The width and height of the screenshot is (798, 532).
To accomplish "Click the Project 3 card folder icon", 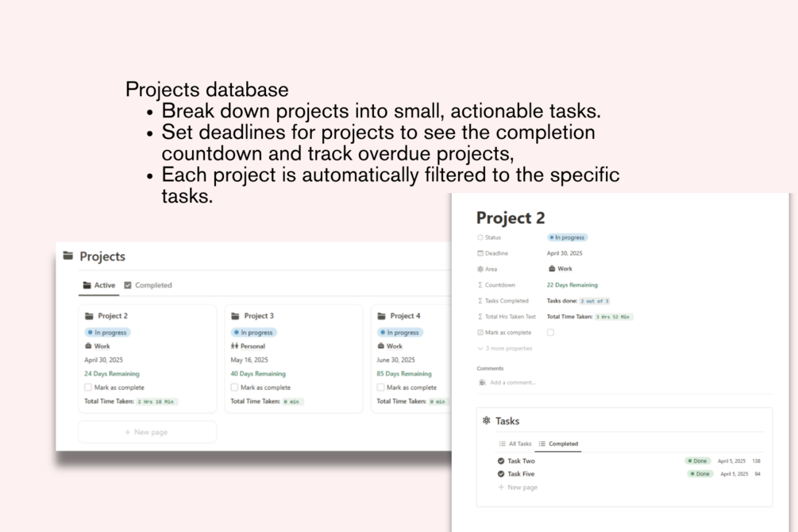I will coord(235,316).
